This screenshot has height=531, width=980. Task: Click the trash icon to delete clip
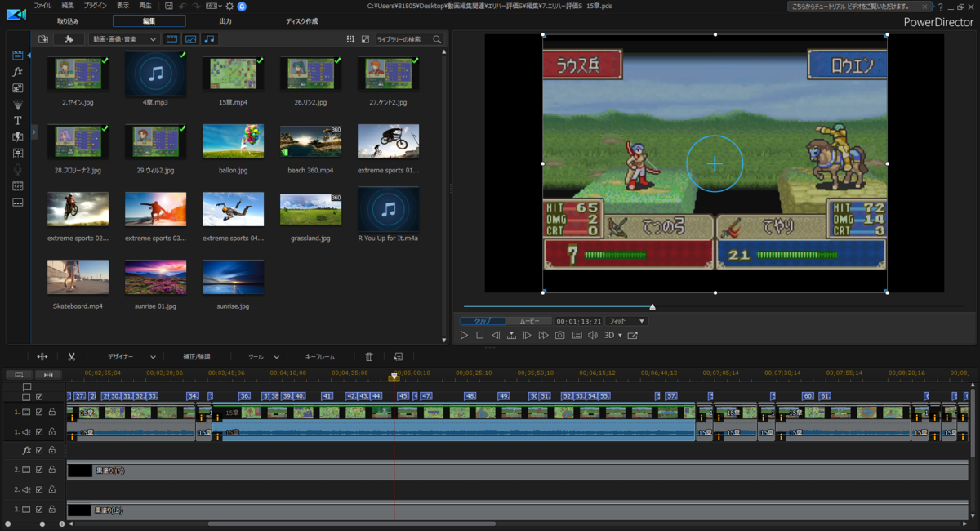(369, 357)
